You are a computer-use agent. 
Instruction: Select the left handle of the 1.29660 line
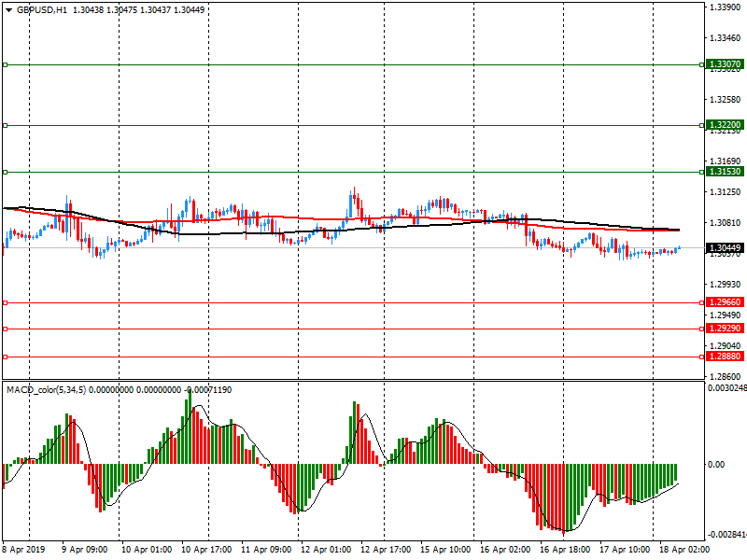click(x=5, y=302)
